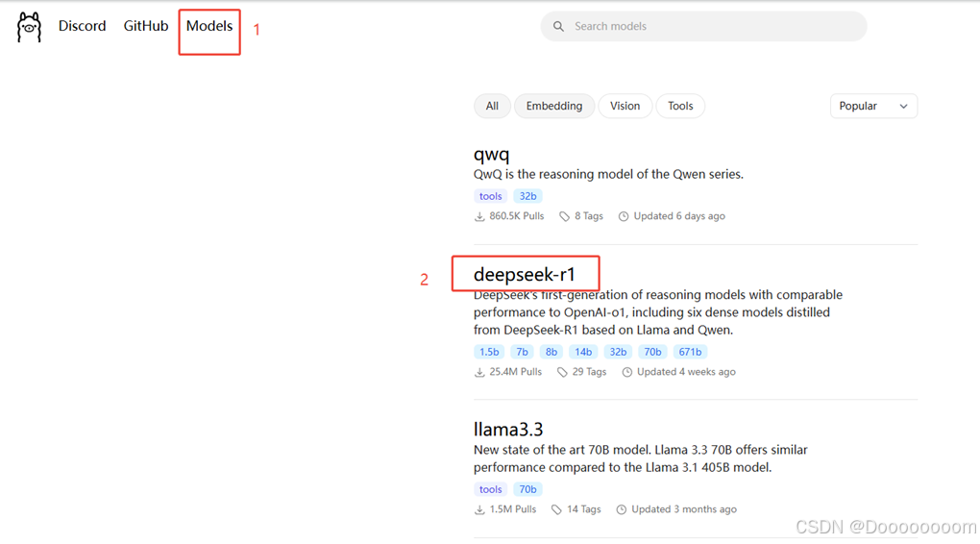Click the download icon beside 25.4M Pulls
The image size is (980, 544).
[479, 372]
